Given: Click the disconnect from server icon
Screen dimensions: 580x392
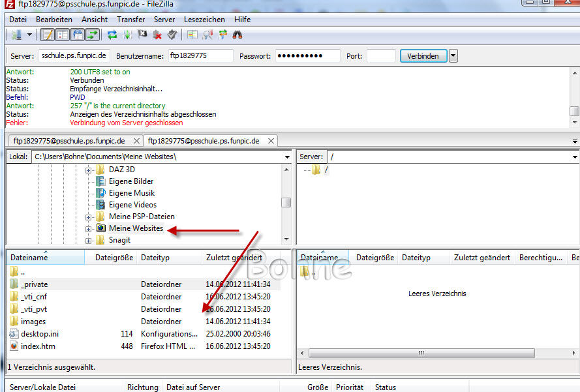Looking at the screenshot, I should 157,35.
